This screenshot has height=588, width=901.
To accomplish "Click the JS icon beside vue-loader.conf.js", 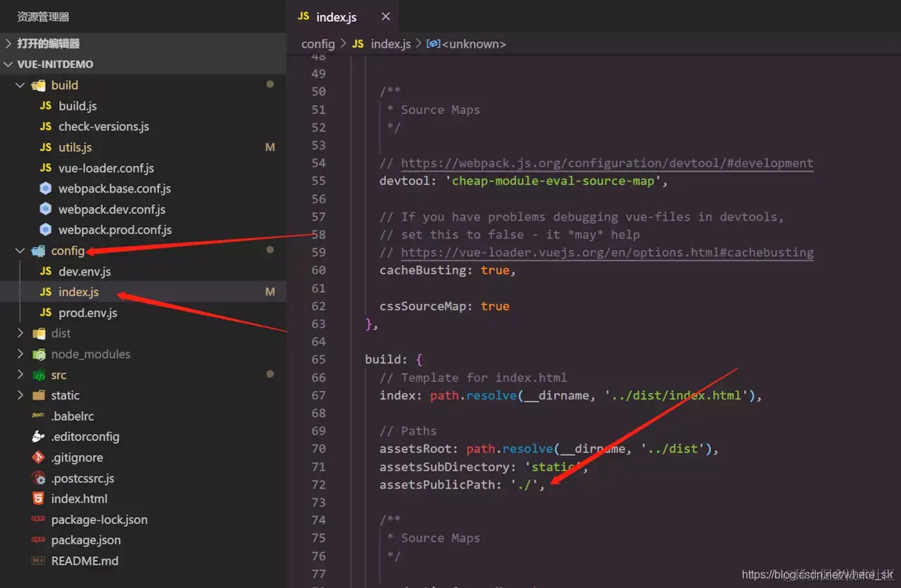I will point(46,168).
